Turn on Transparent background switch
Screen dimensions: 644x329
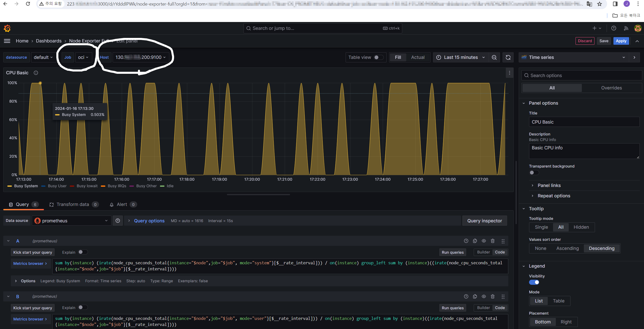pos(534,173)
